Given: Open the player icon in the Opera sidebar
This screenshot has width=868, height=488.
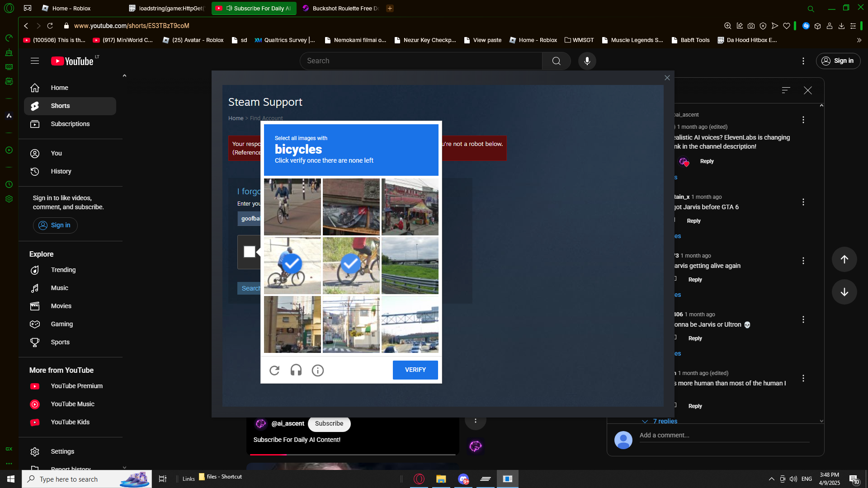Looking at the screenshot, I should point(9,150).
